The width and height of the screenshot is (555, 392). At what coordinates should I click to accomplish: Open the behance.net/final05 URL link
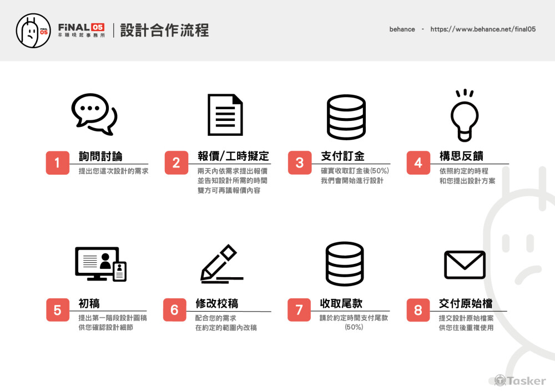[483, 29]
